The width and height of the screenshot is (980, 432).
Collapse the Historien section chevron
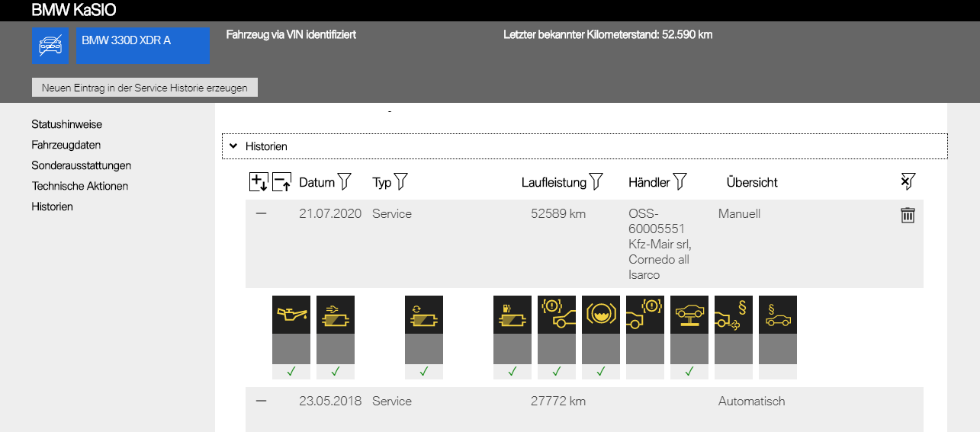[x=234, y=146]
